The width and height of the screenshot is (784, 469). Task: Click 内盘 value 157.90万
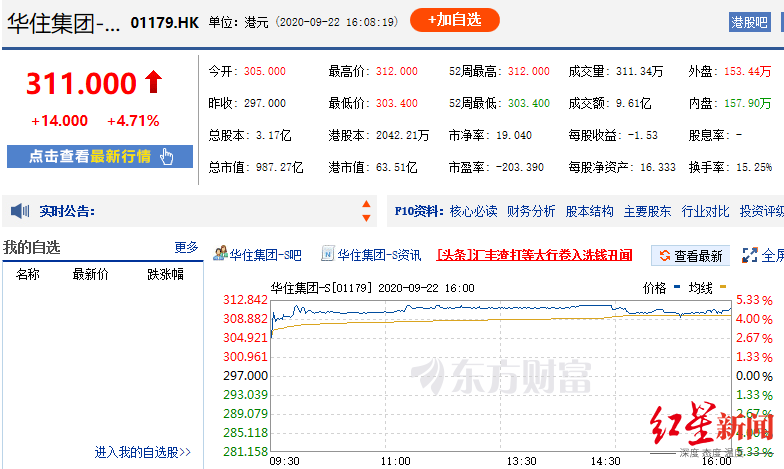coord(748,103)
